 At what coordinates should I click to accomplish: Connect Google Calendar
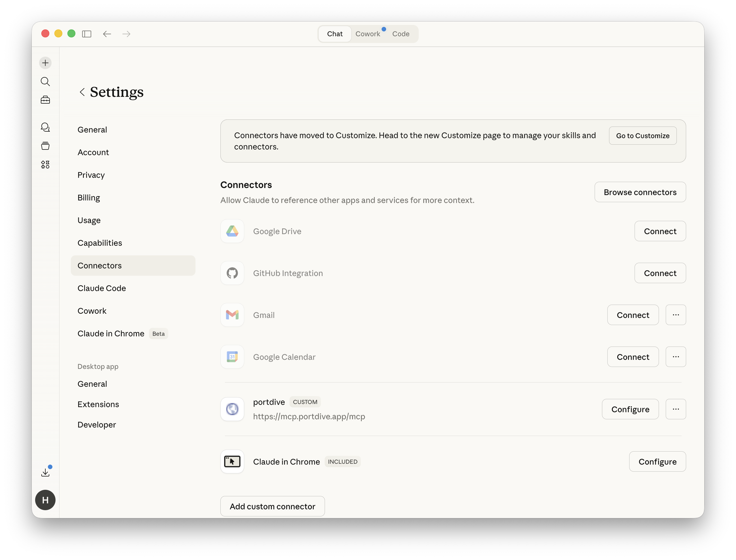point(633,357)
